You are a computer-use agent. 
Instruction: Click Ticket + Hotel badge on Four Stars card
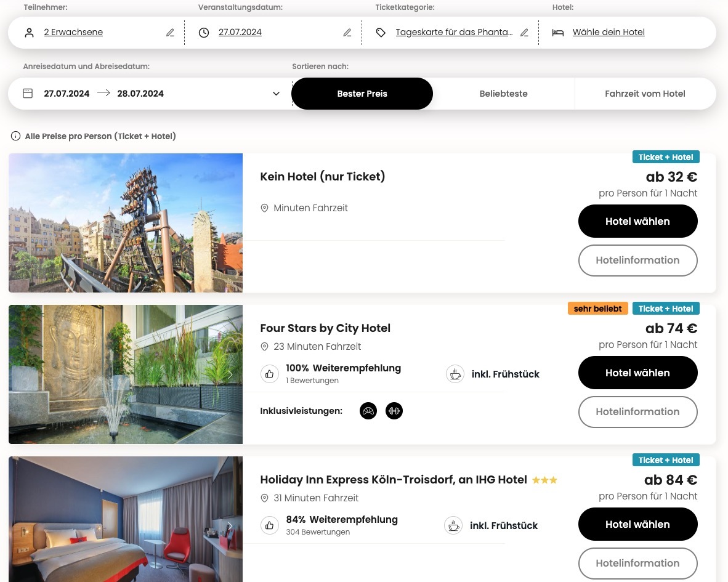[x=666, y=309]
